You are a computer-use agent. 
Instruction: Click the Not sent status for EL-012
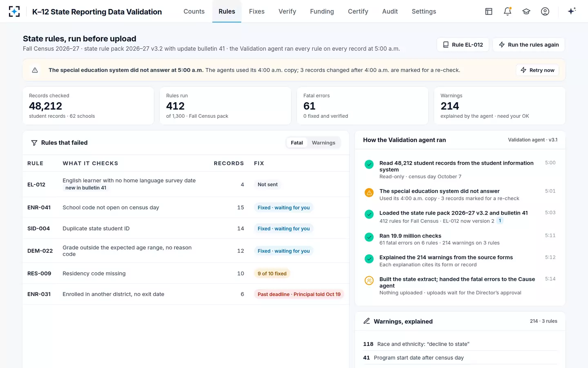point(267,184)
